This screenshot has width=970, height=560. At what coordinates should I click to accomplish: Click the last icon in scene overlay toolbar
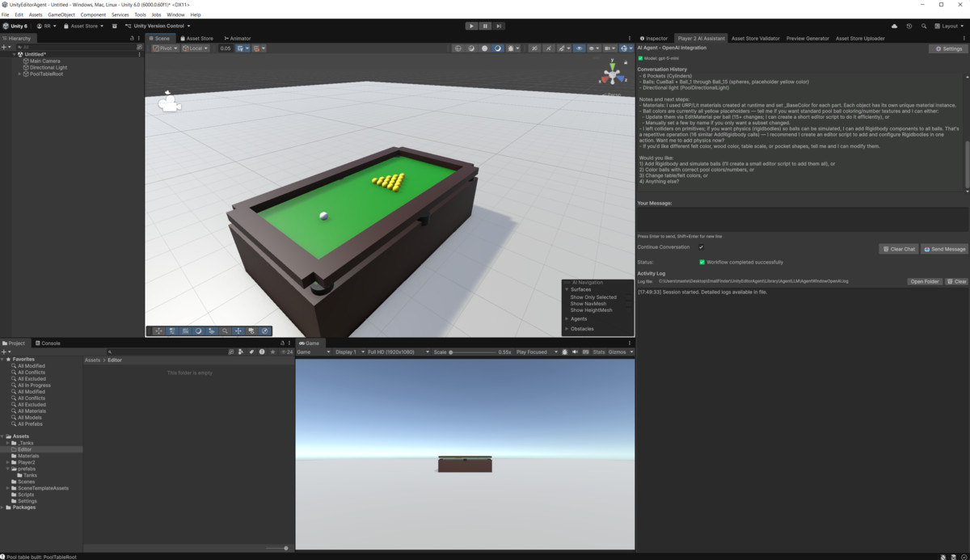[x=264, y=331]
